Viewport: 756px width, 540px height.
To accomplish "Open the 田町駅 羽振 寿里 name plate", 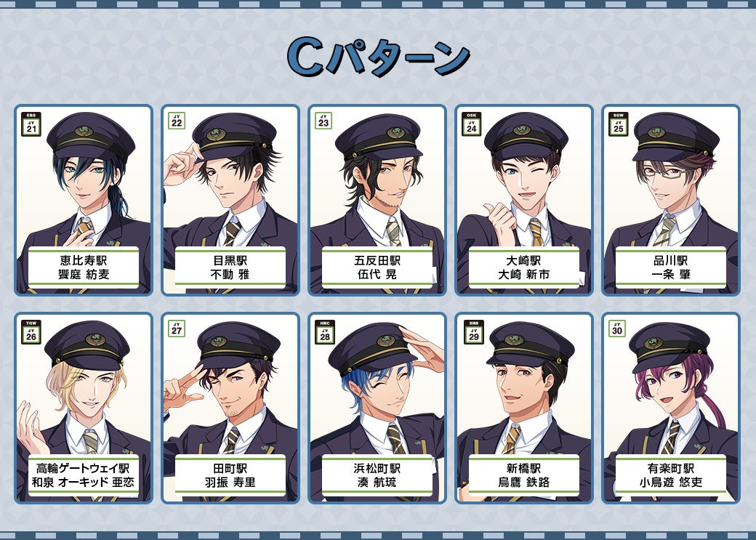I will pyautogui.click(x=230, y=475).
